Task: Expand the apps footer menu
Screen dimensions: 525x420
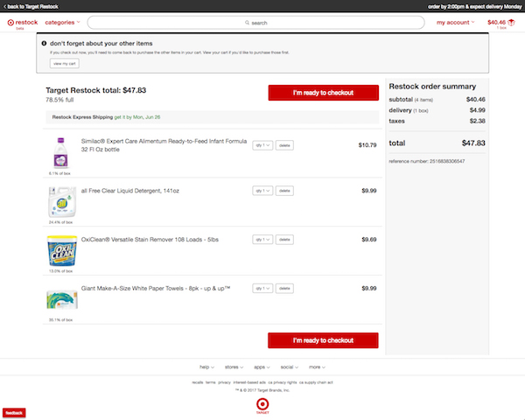Action: pyautogui.click(x=262, y=367)
